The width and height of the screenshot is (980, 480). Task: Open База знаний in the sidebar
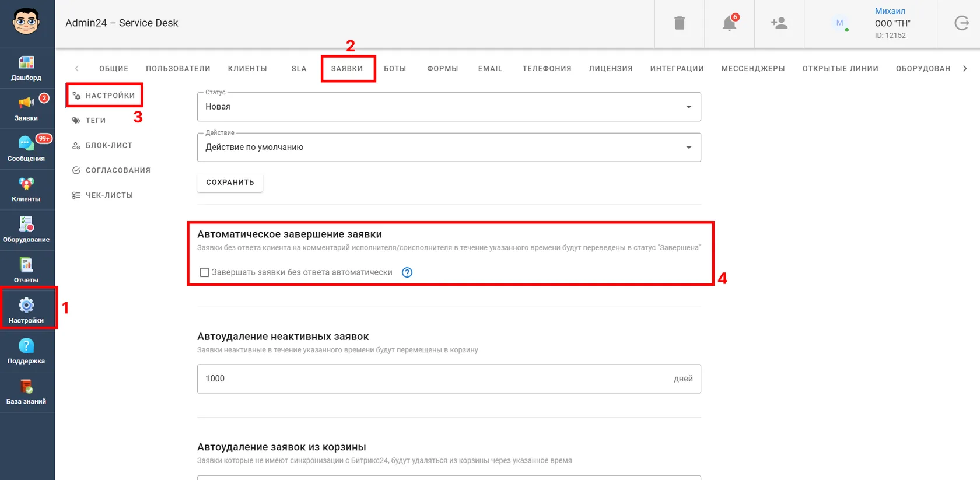tap(26, 393)
